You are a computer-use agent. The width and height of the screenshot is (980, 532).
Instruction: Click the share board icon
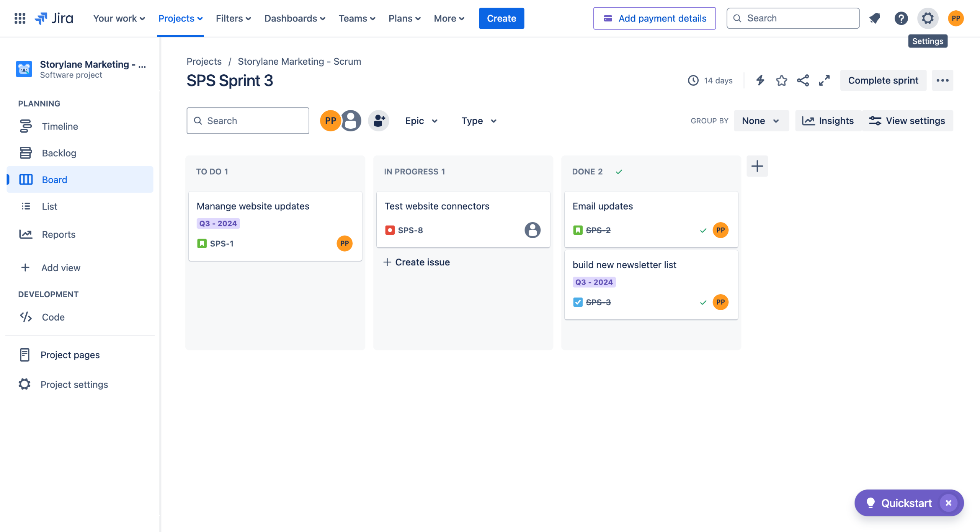point(803,80)
